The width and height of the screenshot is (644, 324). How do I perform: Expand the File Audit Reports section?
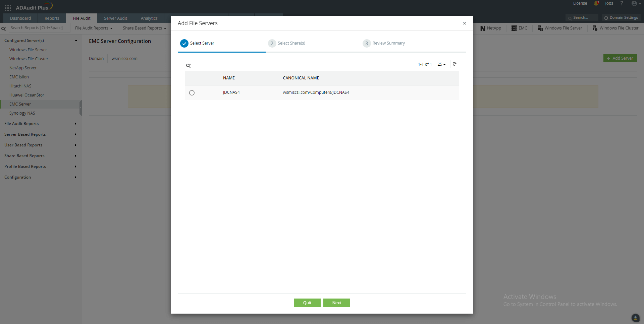tap(75, 124)
